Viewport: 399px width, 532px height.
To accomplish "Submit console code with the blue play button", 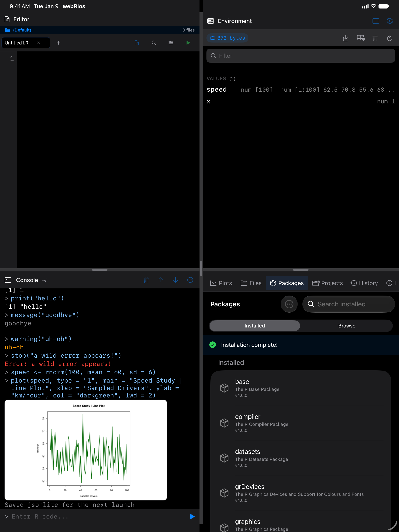I will point(192,516).
